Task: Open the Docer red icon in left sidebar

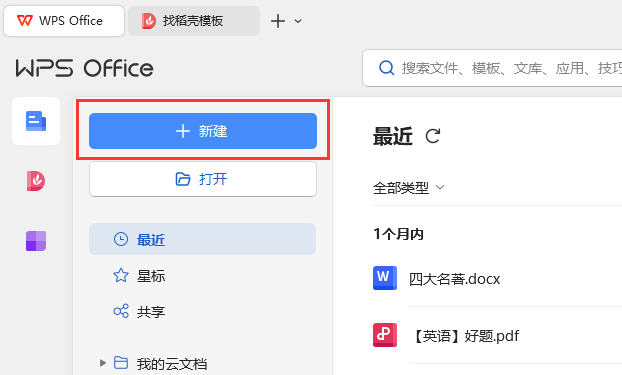Action: (x=36, y=181)
